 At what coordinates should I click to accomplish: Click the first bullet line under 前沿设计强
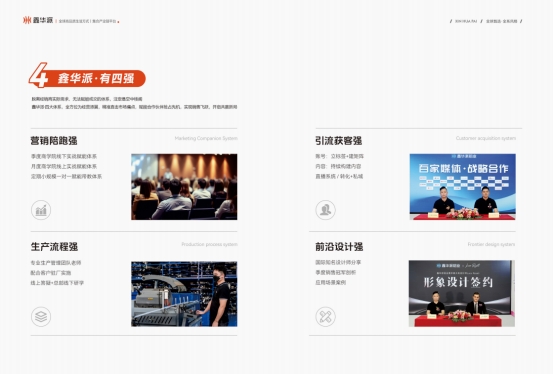pyautogui.click(x=338, y=263)
